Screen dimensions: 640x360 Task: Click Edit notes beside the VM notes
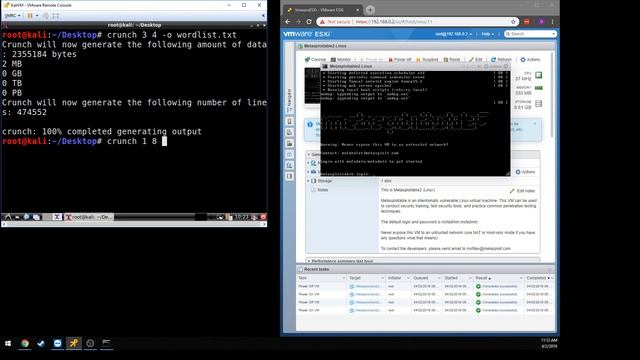522,191
